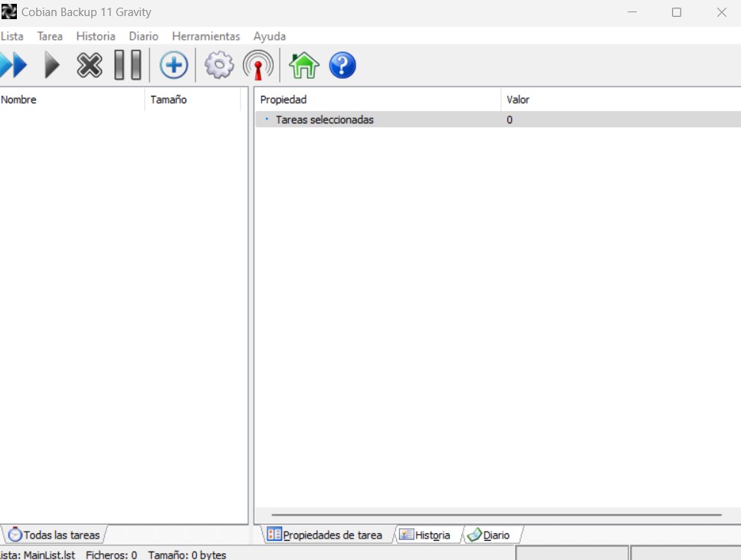
Task: Click the remote client antenna icon
Action: coord(258,66)
